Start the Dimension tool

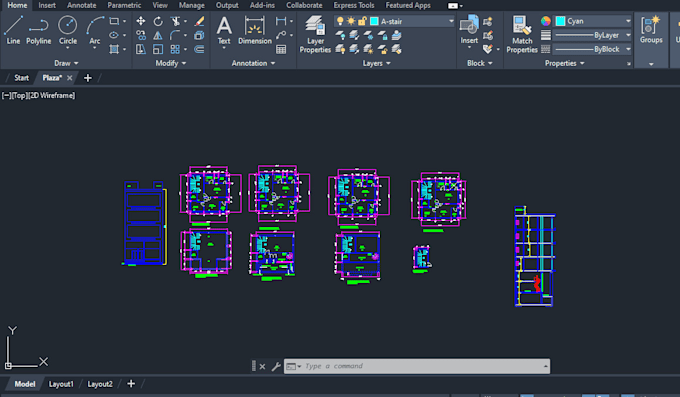click(x=255, y=30)
